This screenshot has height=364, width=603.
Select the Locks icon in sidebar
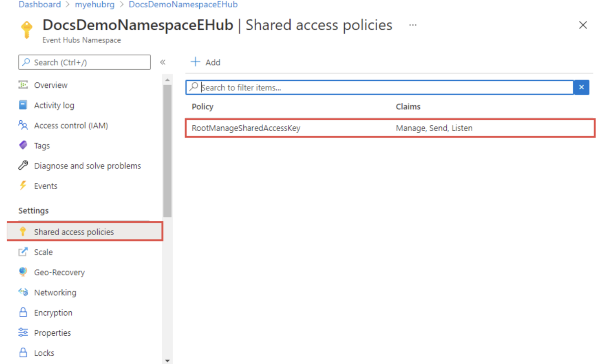tap(23, 353)
